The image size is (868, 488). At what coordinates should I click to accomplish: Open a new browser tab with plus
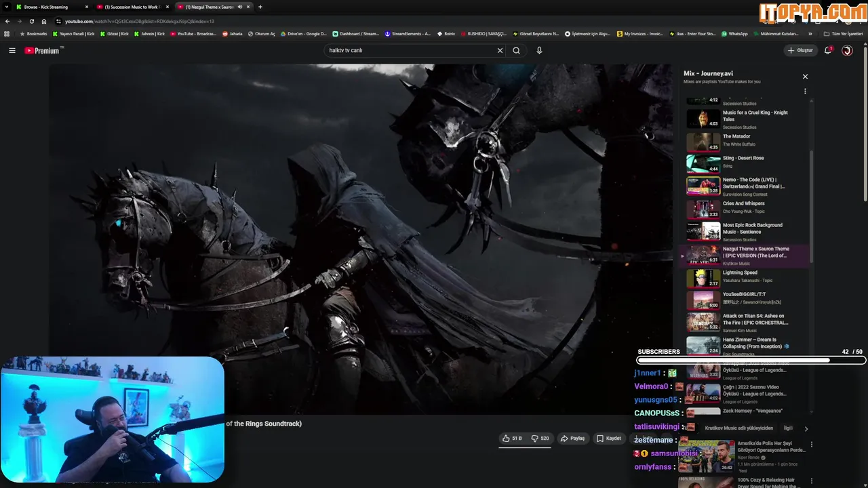click(260, 7)
